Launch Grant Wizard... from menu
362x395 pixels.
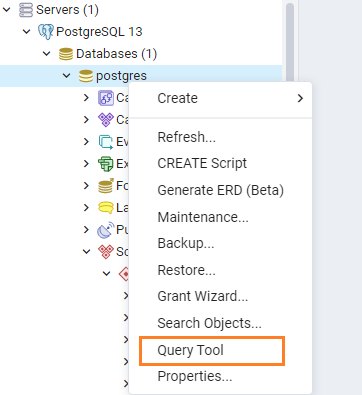(220, 296)
